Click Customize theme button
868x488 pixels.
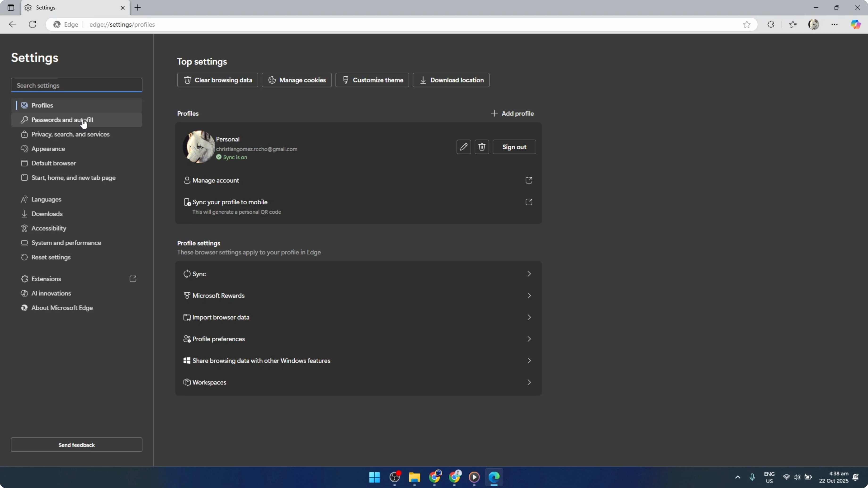[372, 80]
